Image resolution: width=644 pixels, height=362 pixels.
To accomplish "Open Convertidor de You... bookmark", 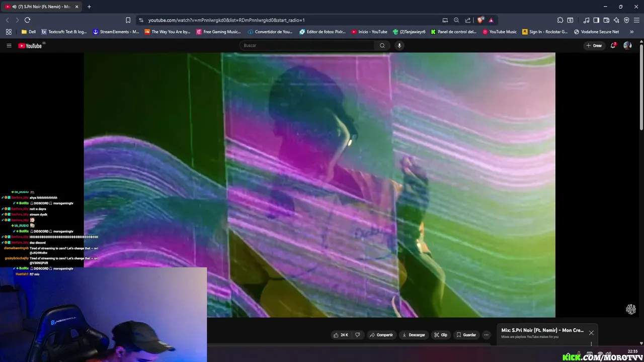I will pos(270,32).
